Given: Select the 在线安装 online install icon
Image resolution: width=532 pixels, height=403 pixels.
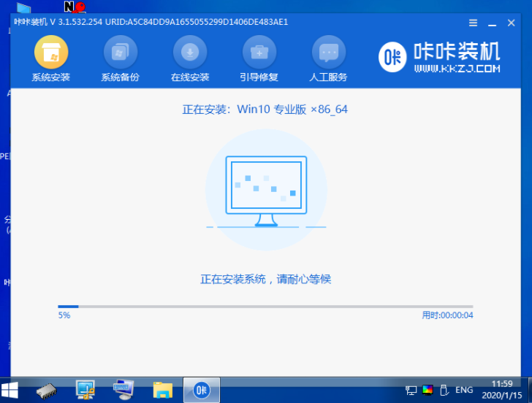Looking at the screenshot, I should pyautogui.click(x=189, y=58).
